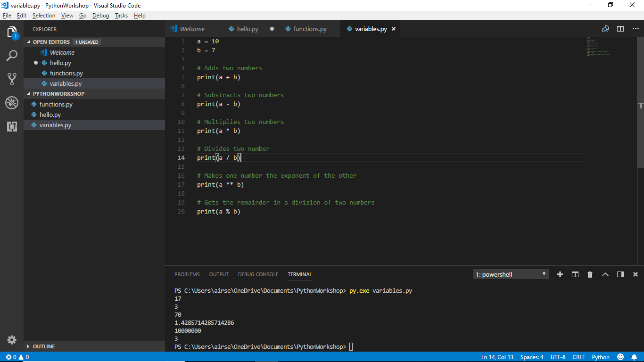Change language mode Python in status bar

(601, 357)
